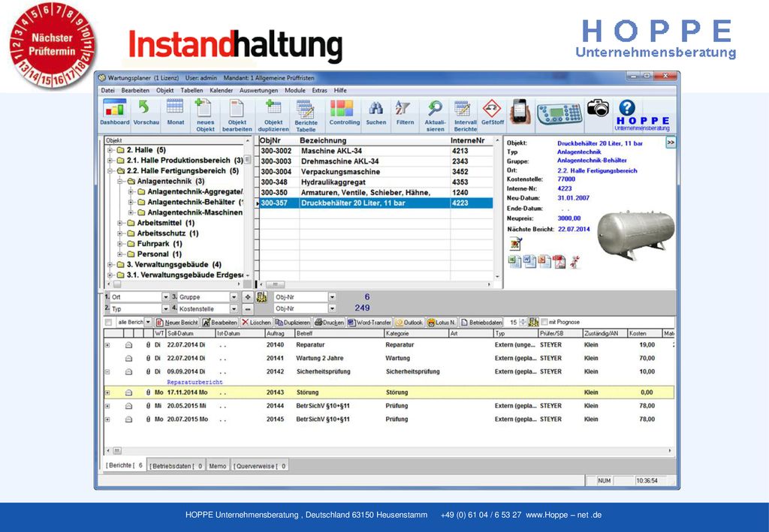Image resolution: width=769 pixels, height=532 pixels.
Task: Open the Bearbeiten menu
Action: [x=135, y=91]
